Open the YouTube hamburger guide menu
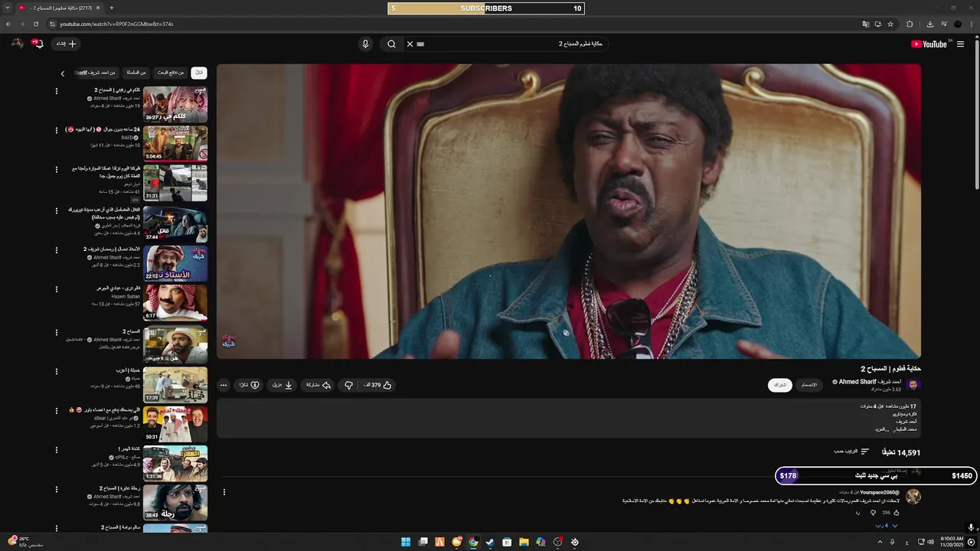 pos(960,44)
